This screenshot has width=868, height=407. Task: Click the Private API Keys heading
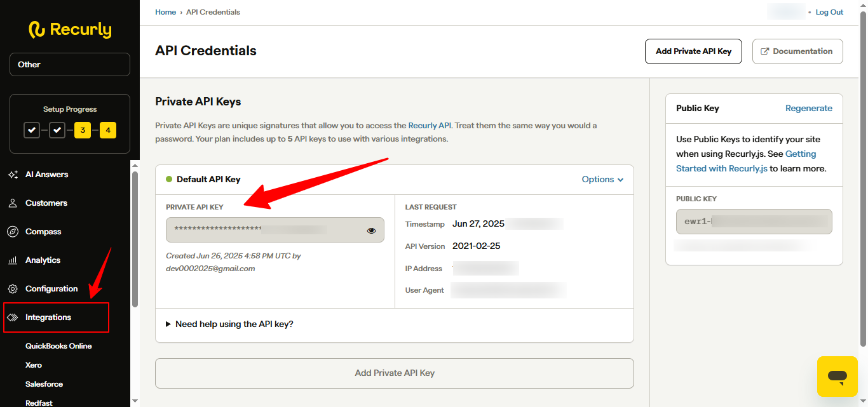coord(198,102)
